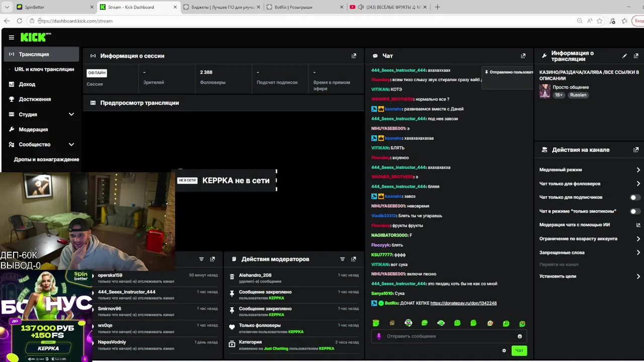Click Перейти на канал link

(x=559, y=264)
